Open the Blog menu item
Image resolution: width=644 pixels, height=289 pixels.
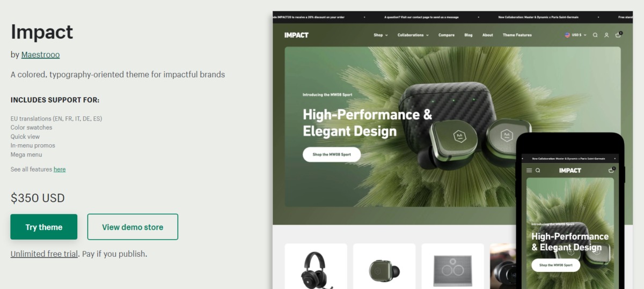(x=469, y=35)
